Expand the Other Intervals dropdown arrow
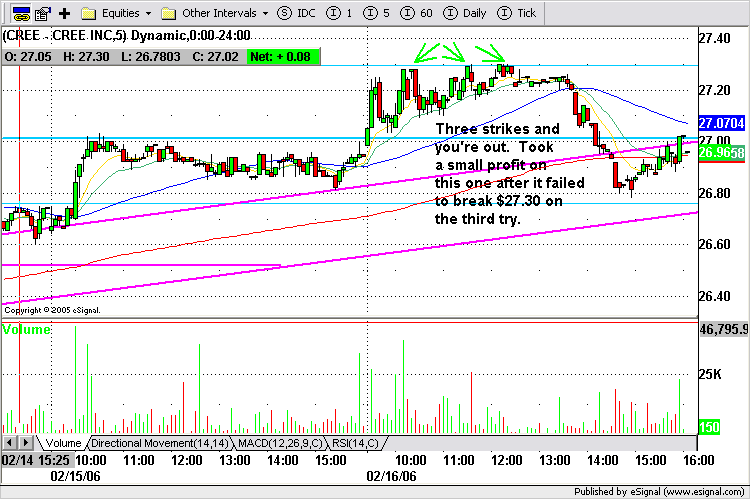 pos(265,13)
